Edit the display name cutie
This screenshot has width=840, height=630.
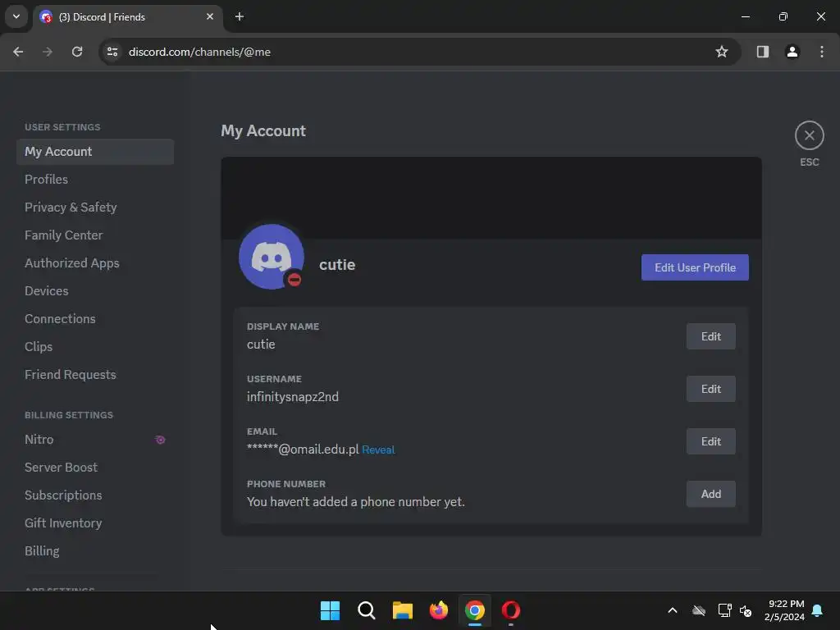[x=711, y=336]
